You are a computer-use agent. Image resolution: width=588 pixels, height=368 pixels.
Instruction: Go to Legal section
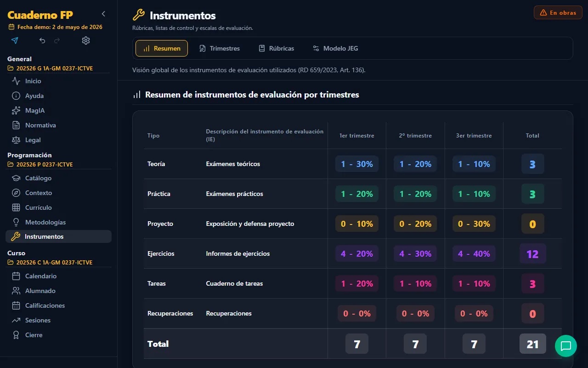[58, 140]
